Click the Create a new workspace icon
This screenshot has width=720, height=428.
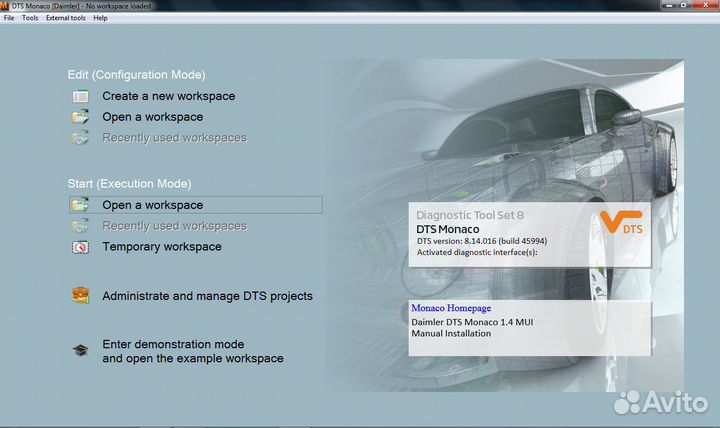click(81, 97)
